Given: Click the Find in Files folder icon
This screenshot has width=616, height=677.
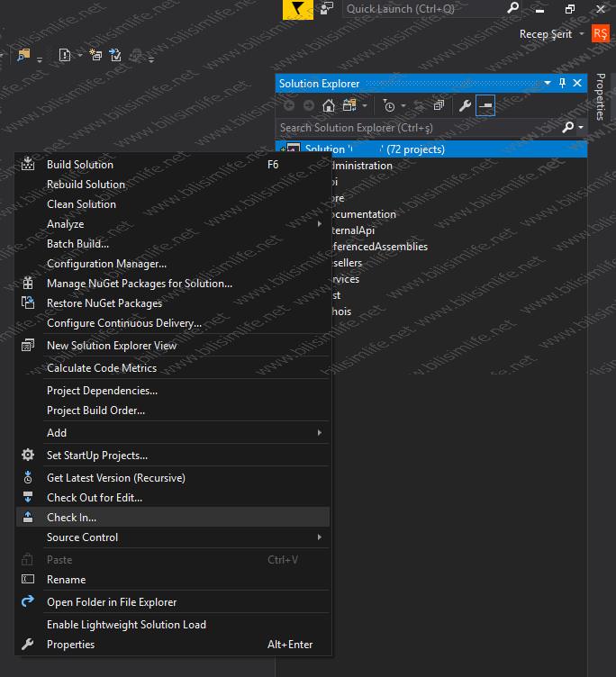Looking at the screenshot, I should click(23, 55).
